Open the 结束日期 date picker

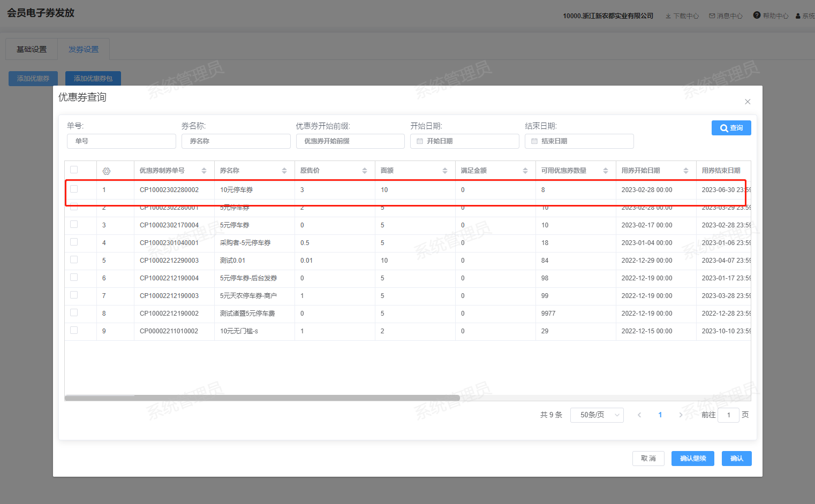point(579,141)
